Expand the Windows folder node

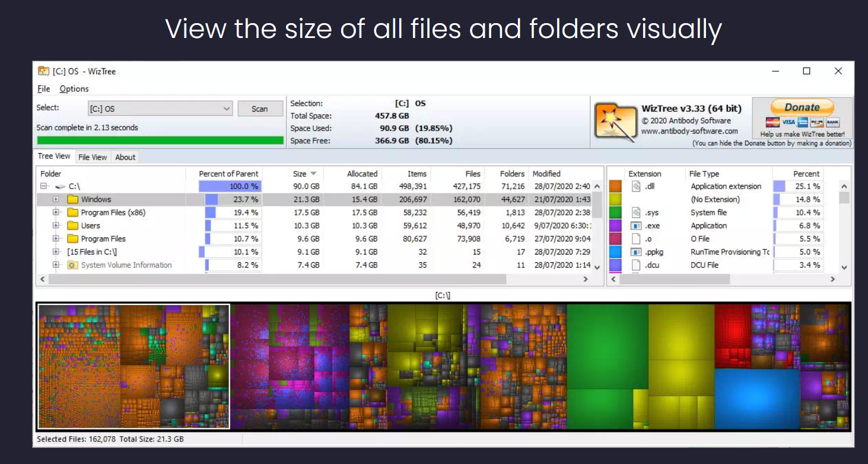56,199
